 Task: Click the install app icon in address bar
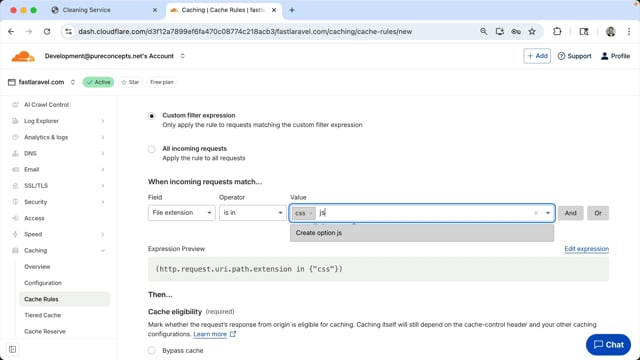click(x=500, y=31)
